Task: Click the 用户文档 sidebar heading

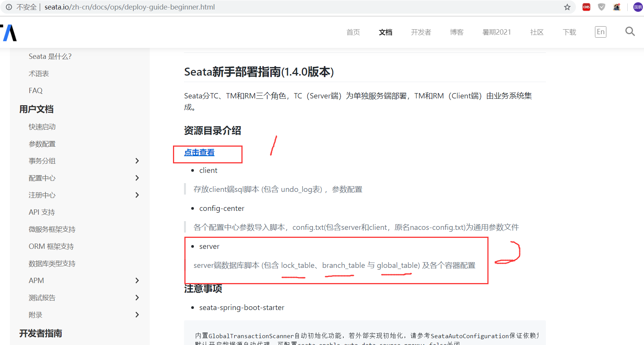Action: tap(36, 109)
